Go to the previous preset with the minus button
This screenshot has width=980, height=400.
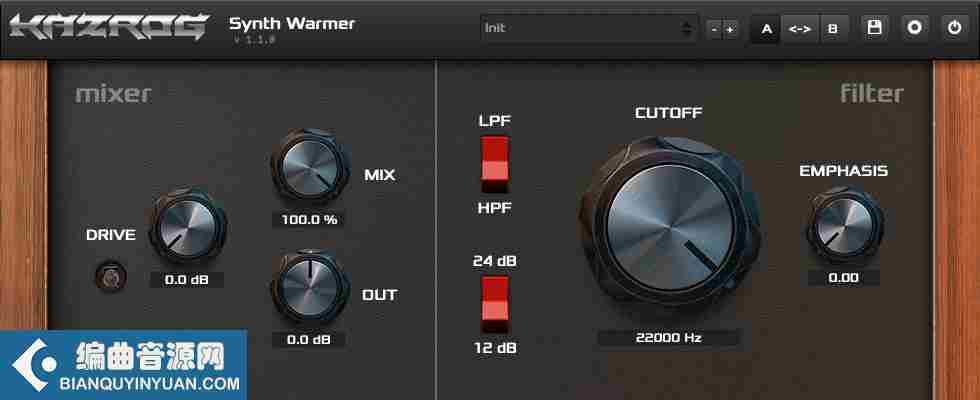[714, 29]
